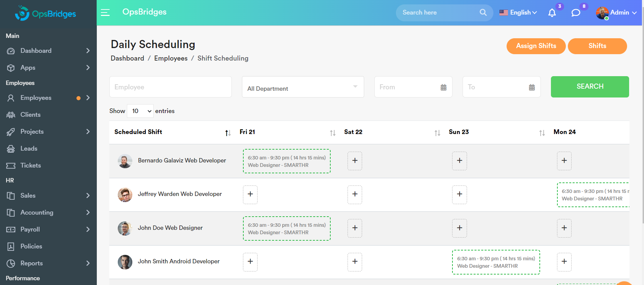Screen dimensions: 644x285
Task: Open the From date calendar icon
Action: click(x=443, y=87)
